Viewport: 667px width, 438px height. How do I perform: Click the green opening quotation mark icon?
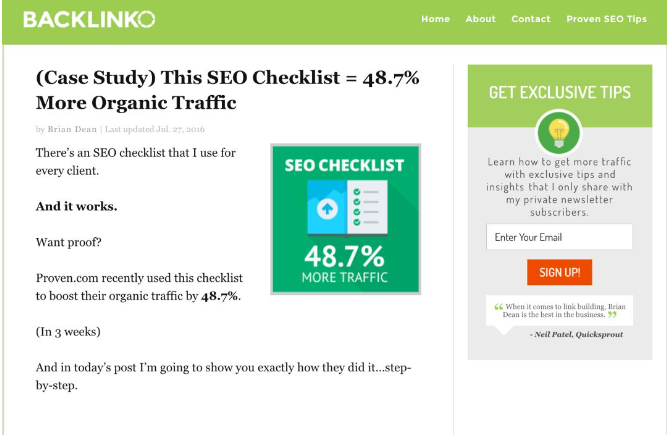[499, 307]
